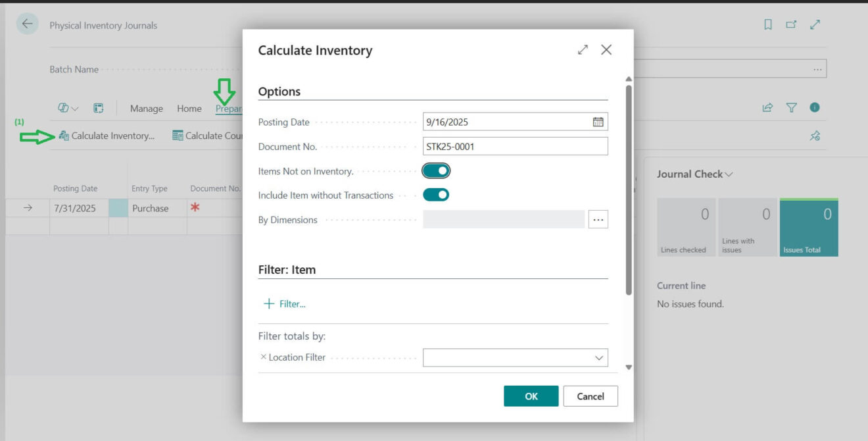Disable Include Item without Transactions toggle
The width and height of the screenshot is (868, 441).
pos(436,194)
